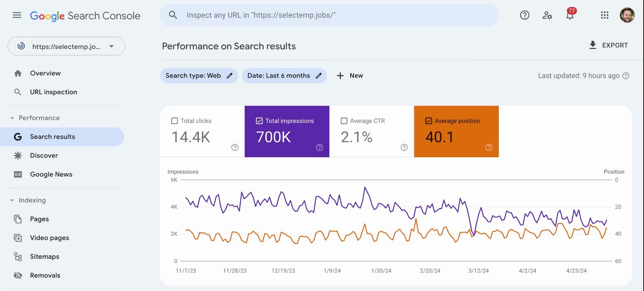The width and height of the screenshot is (644, 291).
Task: Enable the Total clicks checkbox
Action: point(175,121)
